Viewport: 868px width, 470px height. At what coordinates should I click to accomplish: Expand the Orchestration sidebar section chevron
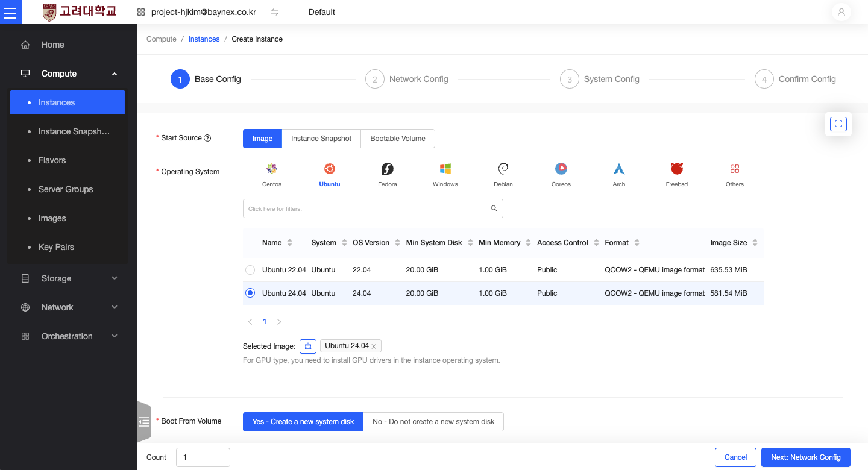[x=115, y=336]
